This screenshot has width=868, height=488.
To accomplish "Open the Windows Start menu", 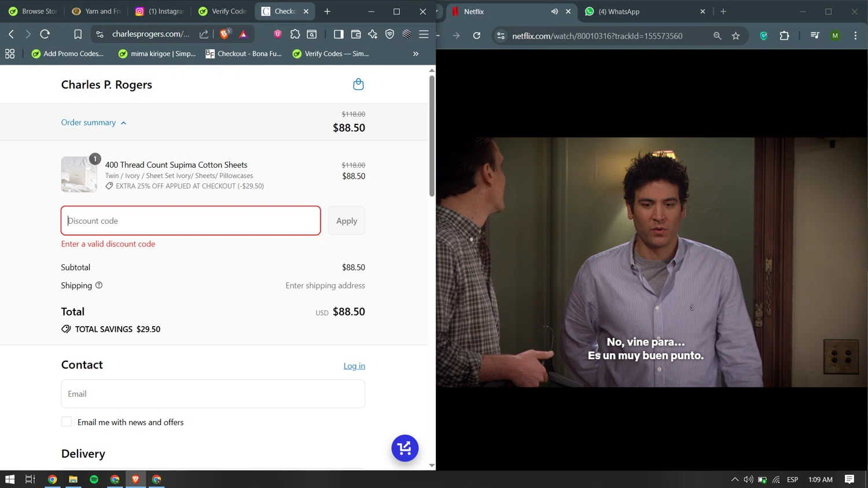I will pyautogui.click(x=10, y=479).
